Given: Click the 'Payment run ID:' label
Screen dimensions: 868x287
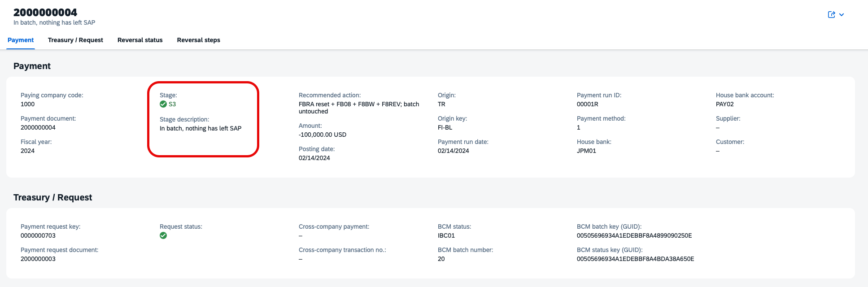Looking at the screenshot, I should (599, 95).
